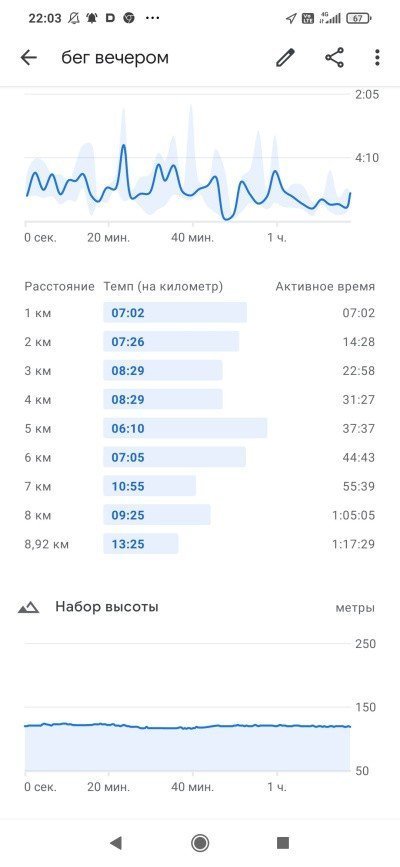The width and height of the screenshot is (400, 867).
Task: Go back using the arrow icon
Action: (28, 58)
